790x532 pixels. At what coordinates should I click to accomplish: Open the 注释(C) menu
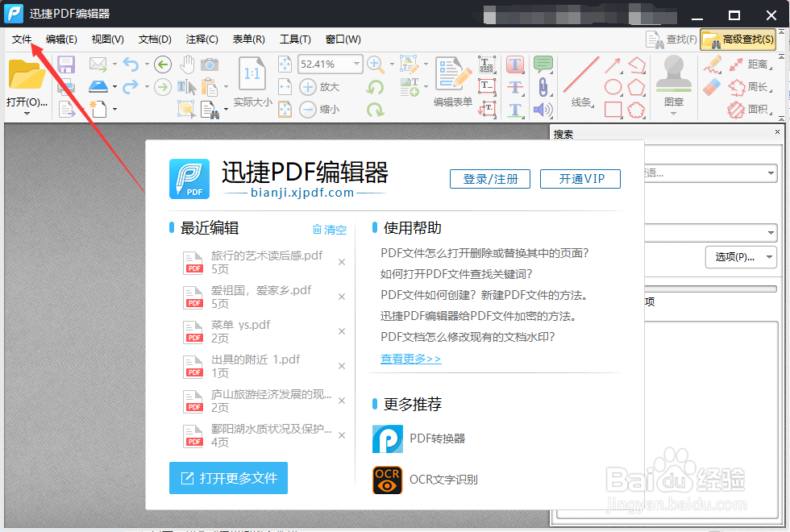coord(202,39)
